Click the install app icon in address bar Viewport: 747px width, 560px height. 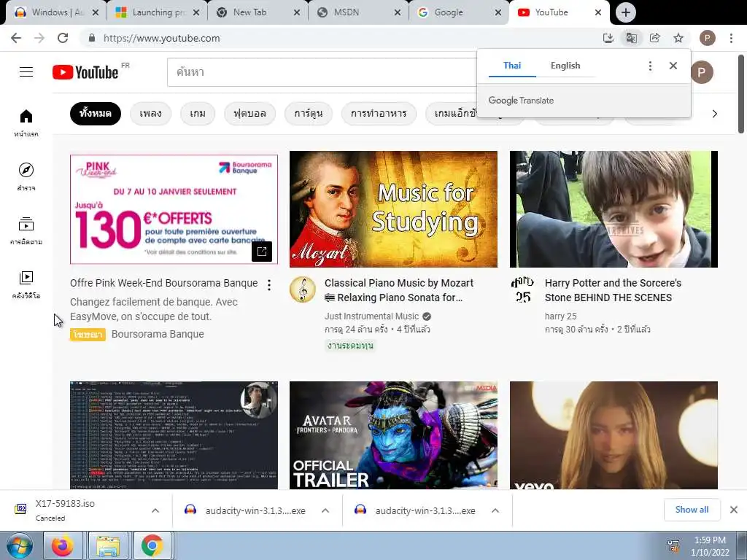point(608,38)
